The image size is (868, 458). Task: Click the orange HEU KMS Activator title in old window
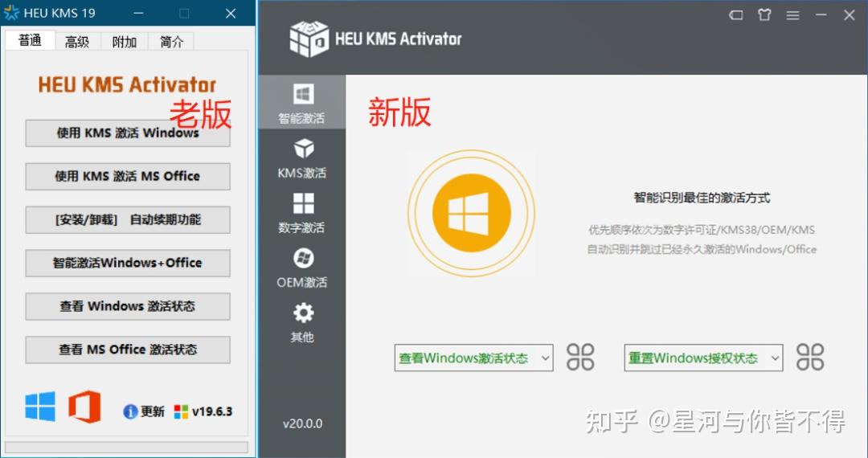[127, 85]
